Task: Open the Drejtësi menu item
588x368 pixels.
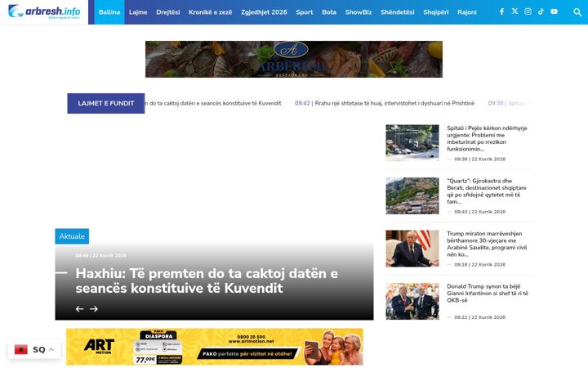Action: [x=168, y=12]
